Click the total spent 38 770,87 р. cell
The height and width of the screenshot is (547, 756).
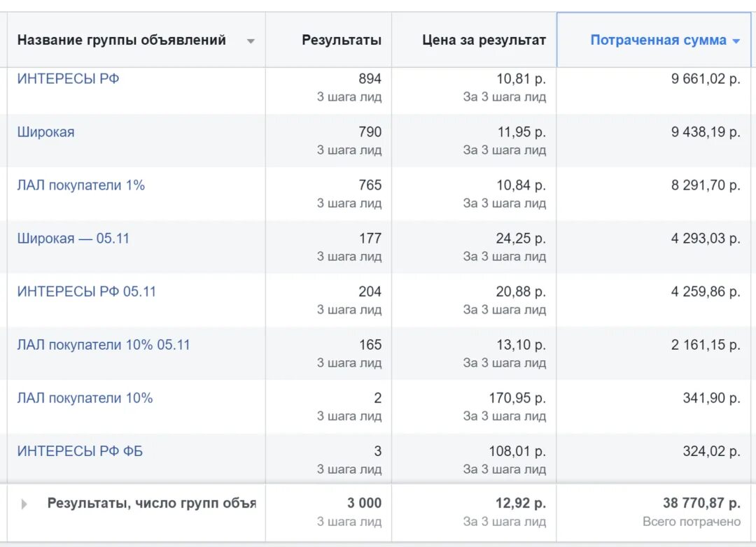(701, 503)
